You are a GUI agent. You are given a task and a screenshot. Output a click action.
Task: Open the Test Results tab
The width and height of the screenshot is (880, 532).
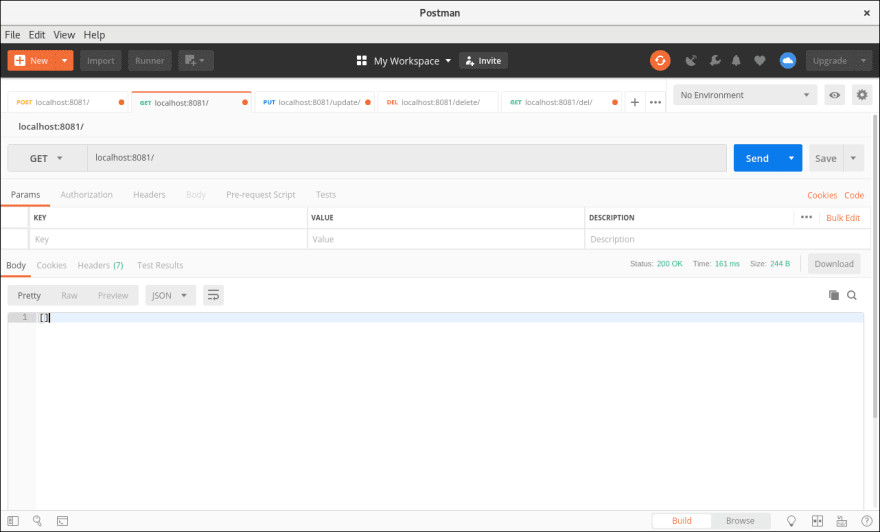click(160, 265)
